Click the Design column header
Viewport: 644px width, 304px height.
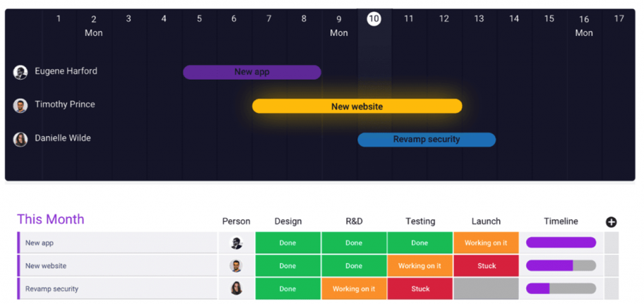click(x=288, y=221)
